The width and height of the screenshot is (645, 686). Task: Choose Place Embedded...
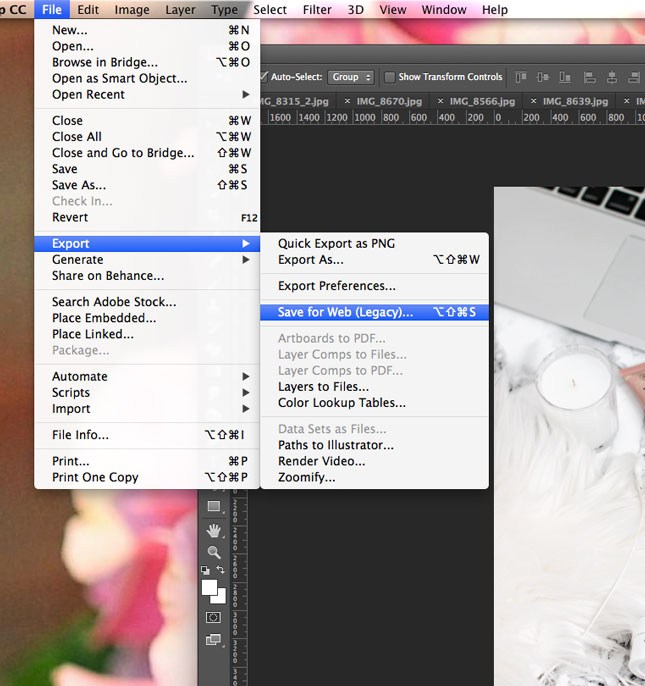coord(147,318)
